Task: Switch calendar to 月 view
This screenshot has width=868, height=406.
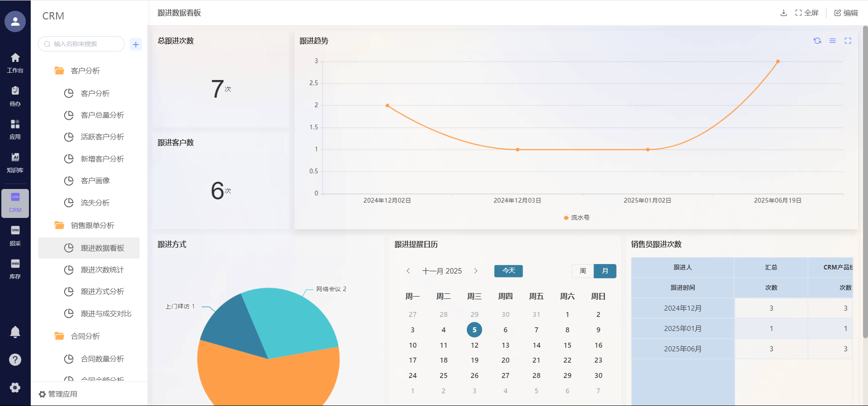Action: tap(605, 271)
